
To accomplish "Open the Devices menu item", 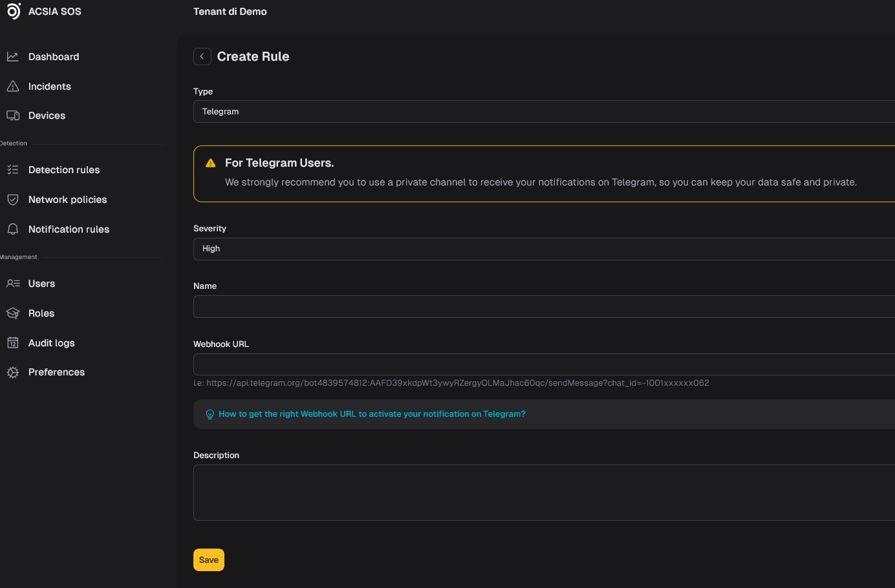I will (47, 116).
